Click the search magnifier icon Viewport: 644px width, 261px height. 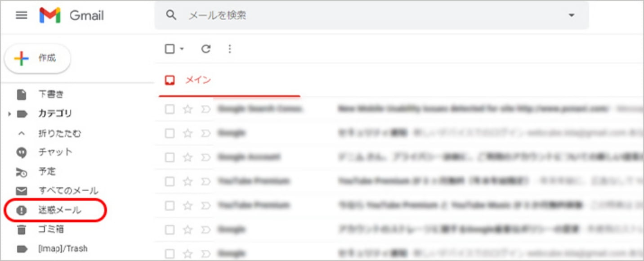pos(171,15)
